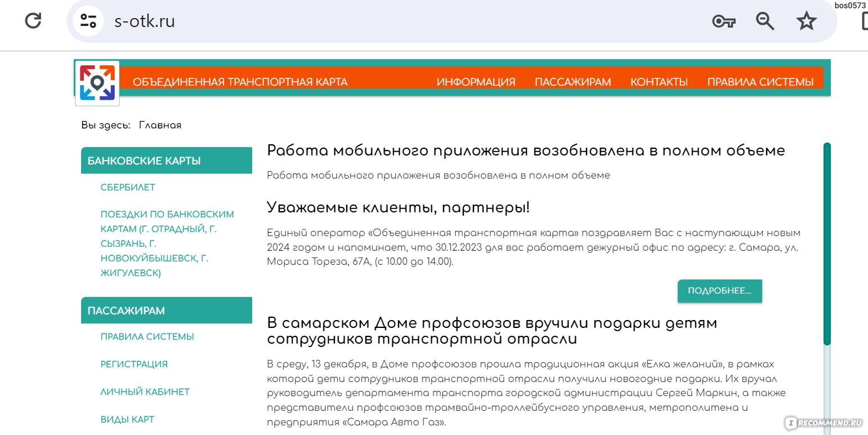Open ПОЕЗДКИ ПО БАНКОВСКИМ КАРТАМ link

(x=167, y=243)
